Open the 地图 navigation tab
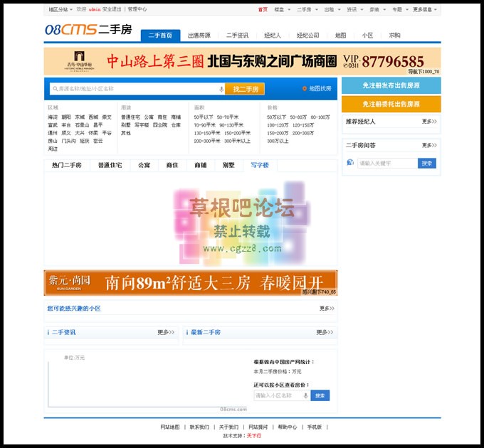Screen dimensions: 484x448 pyautogui.click(x=340, y=36)
